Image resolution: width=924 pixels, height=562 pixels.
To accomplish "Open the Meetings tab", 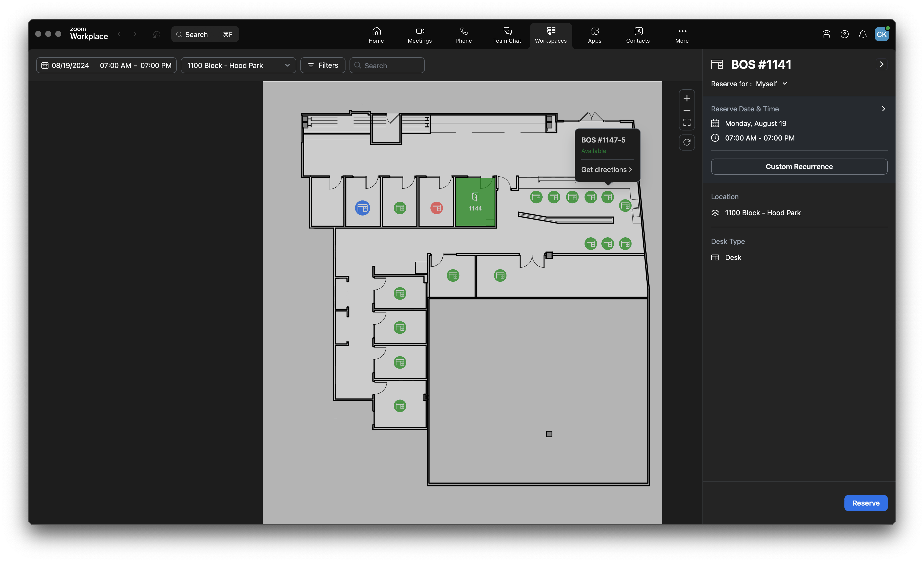I will pos(420,35).
